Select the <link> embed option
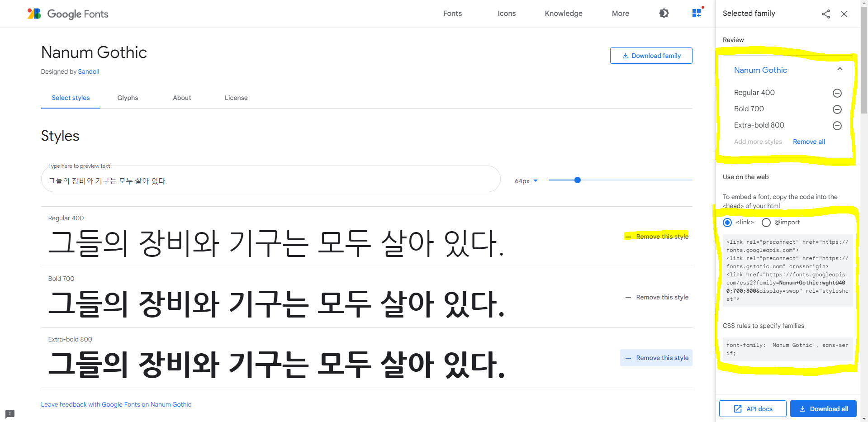Viewport: 868px width, 422px height. [x=727, y=223]
